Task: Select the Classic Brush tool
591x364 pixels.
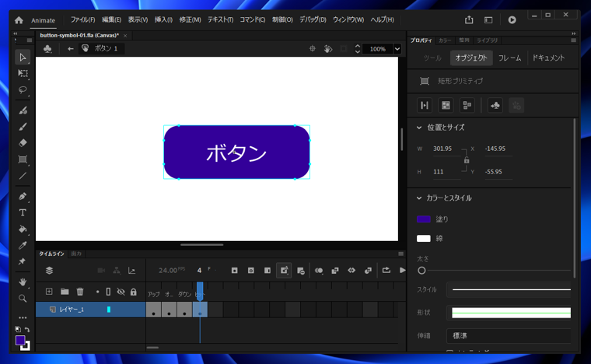Action: point(23,127)
